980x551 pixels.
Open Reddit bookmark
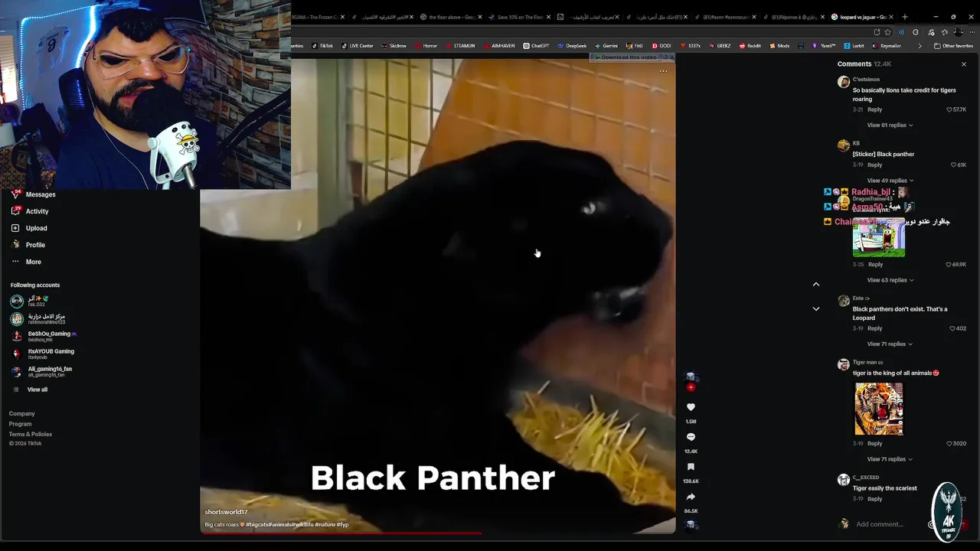(x=750, y=46)
